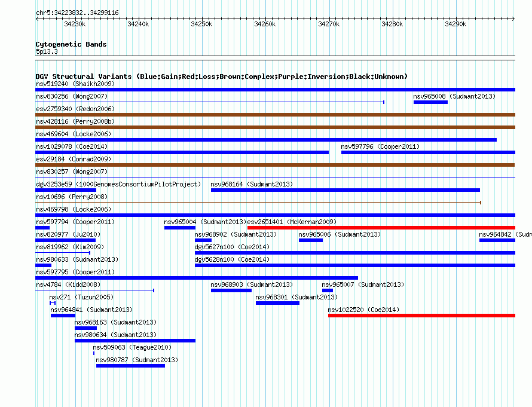Open the nsv597796 (Cooper2011) label
Image resolution: width=532 pixels, height=407 pixels.
pyautogui.click(x=380, y=146)
